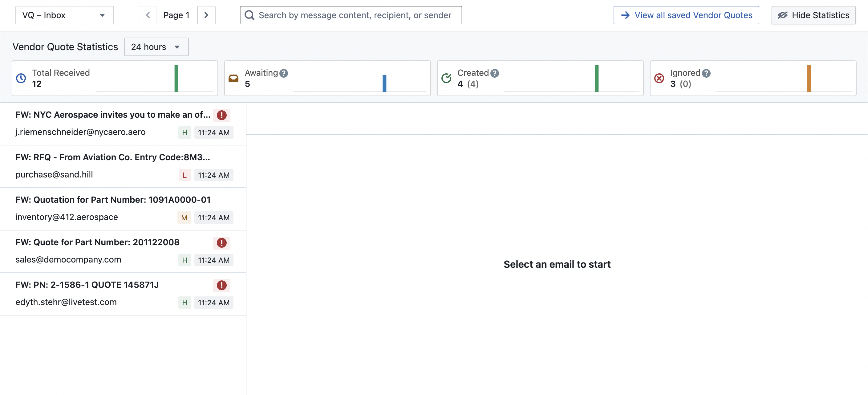Go to the previous page arrow
This screenshot has width=868, height=395.
click(148, 15)
